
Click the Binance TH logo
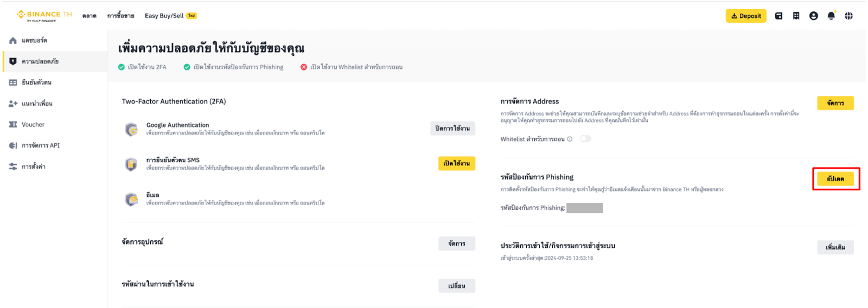tap(44, 16)
